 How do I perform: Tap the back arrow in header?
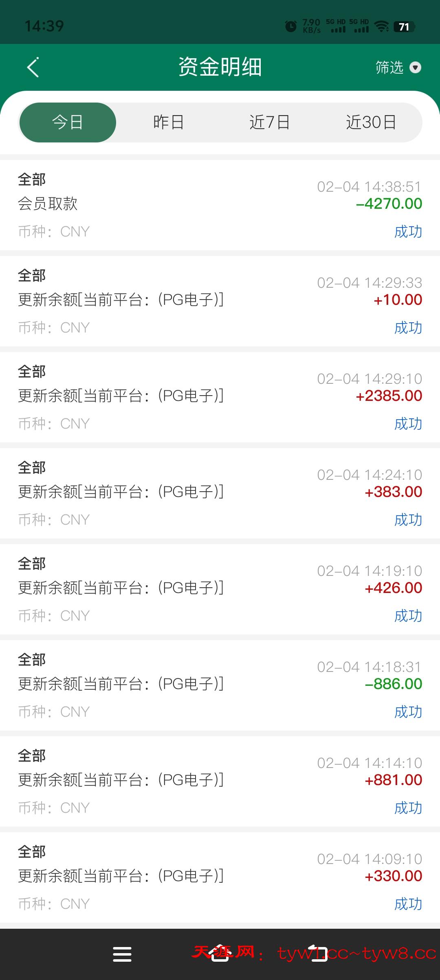click(33, 67)
